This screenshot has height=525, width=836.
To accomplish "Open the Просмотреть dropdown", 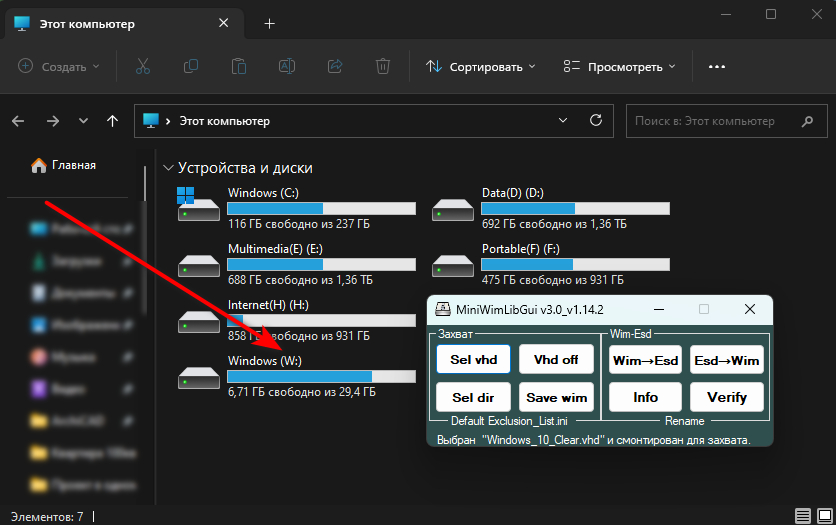I will 620,67.
